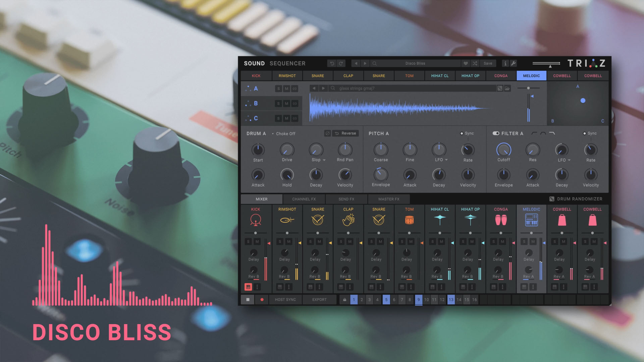Mute layer B with its M button
This screenshot has height=362, width=644.
[x=286, y=104]
